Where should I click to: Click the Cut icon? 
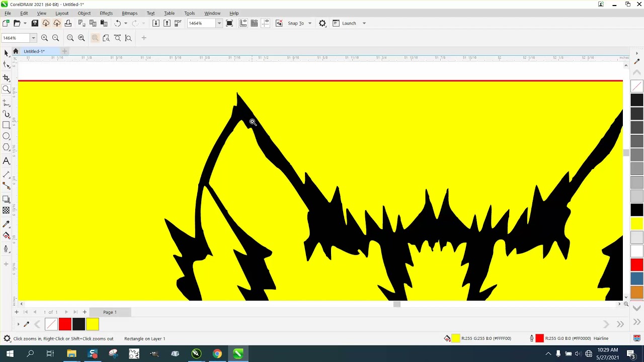82,23
